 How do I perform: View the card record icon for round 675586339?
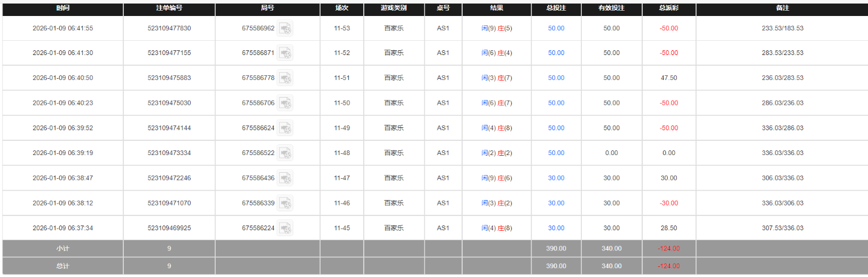(x=286, y=203)
